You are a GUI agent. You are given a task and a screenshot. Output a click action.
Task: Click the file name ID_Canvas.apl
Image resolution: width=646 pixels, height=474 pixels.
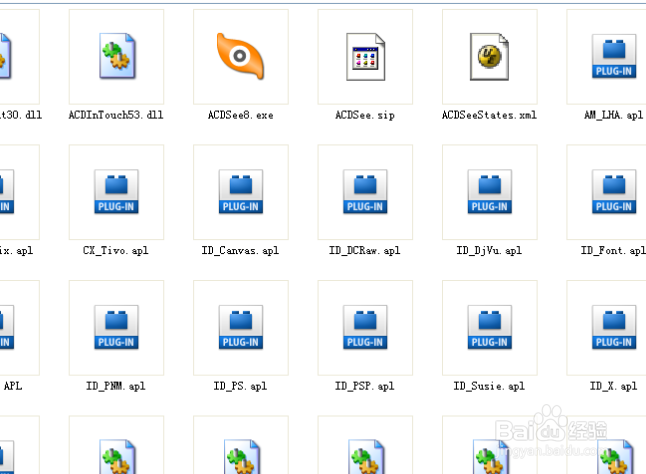coord(240,250)
